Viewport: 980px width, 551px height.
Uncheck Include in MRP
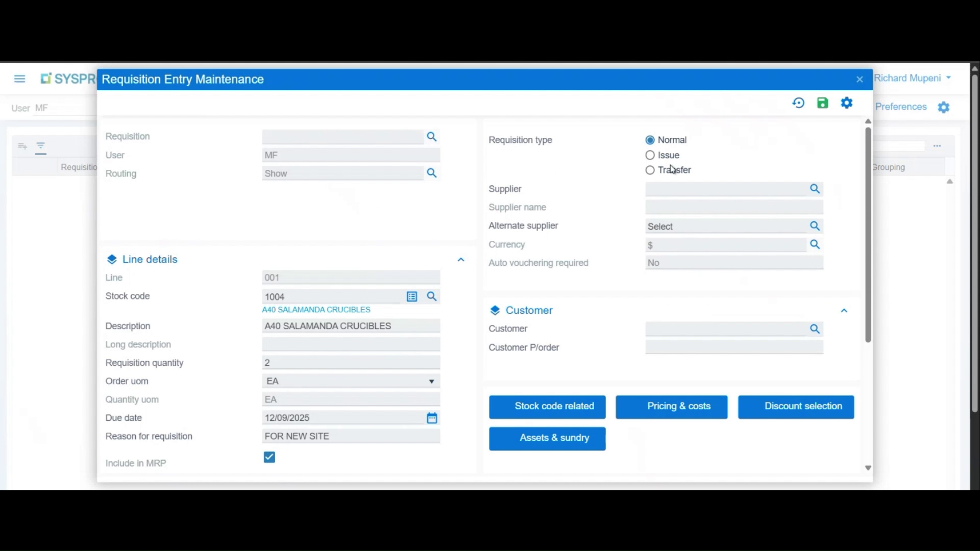point(269,457)
